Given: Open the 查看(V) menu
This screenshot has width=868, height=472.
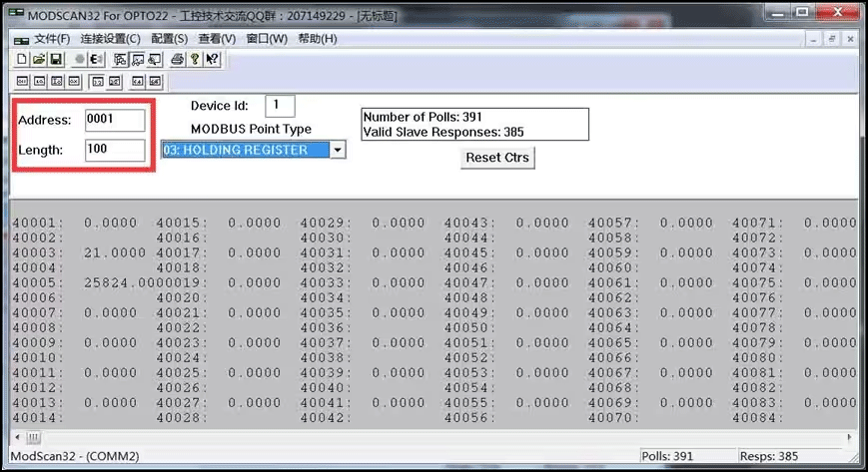Looking at the screenshot, I should 217,39.
